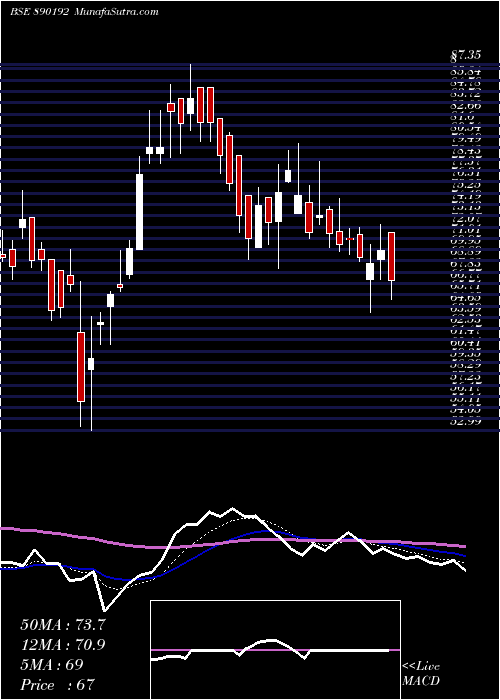This screenshot has height=700, width=500.
Task: Click the 82.06 price axis label
Action: click(466, 106)
